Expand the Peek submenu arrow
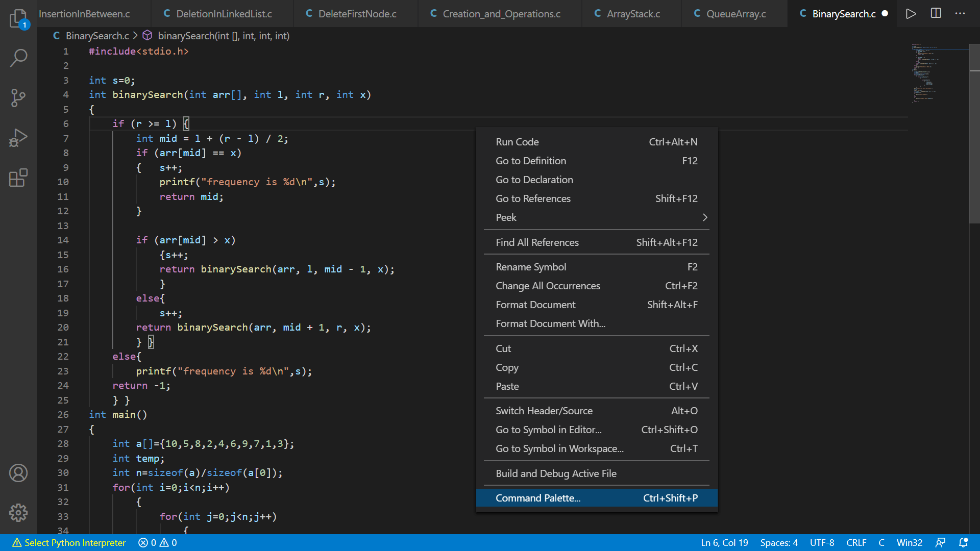980x551 pixels. (705, 217)
